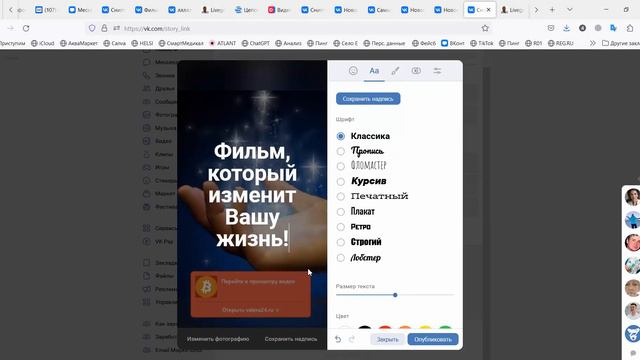Click the 'Опубликовать' button
This screenshot has height=360, width=640.
point(433,339)
